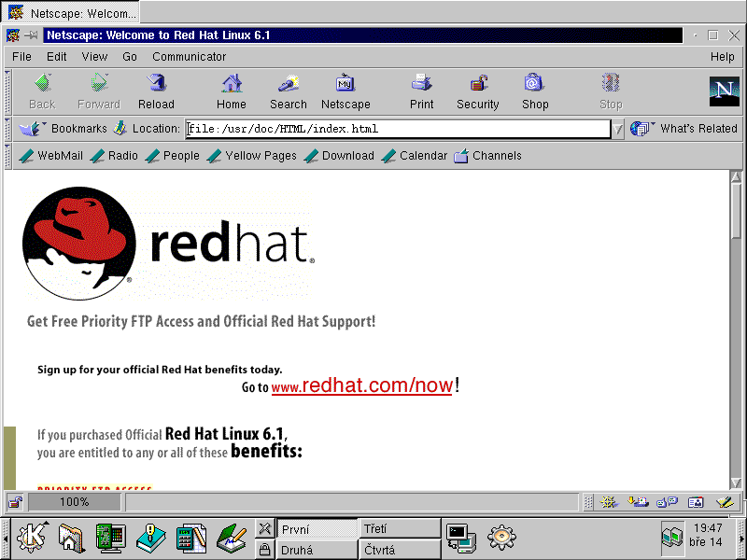This screenshot has height=560, width=747.
Task: Switch to the Druhá virtual desktop
Action: pyautogui.click(x=317, y=550)
